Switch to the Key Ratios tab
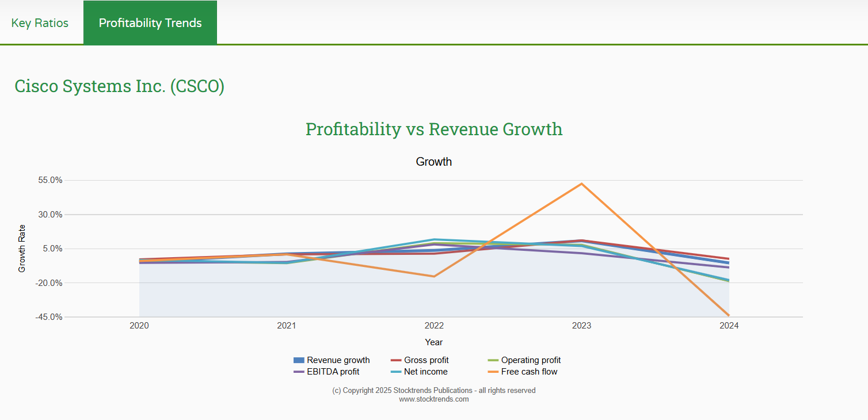The width and height of the screenshot is (868, 420). [x=40, y=23]
